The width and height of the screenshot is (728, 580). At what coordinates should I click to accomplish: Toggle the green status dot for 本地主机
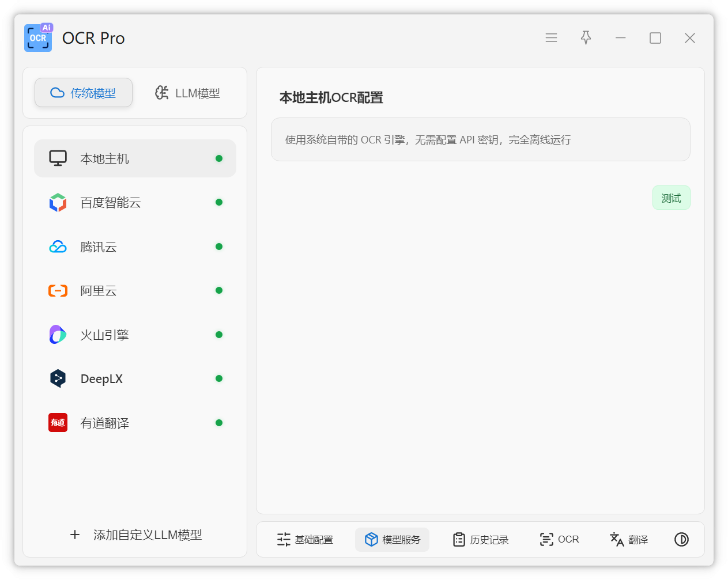click(219, 158)
